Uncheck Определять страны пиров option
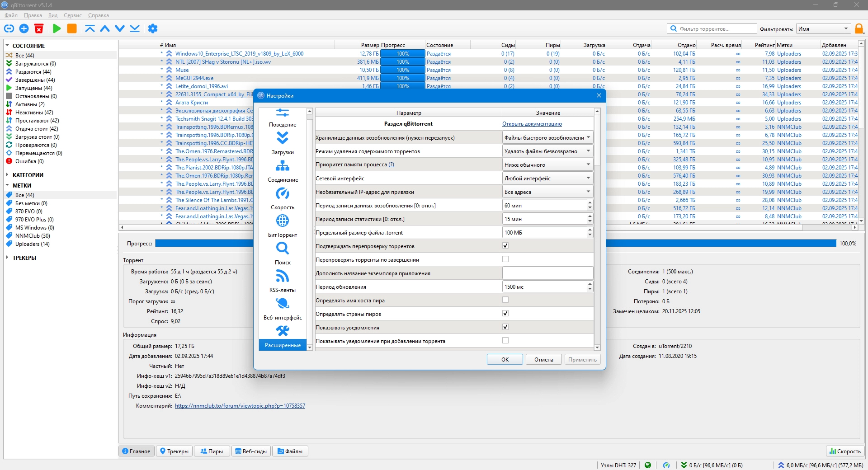The image size is (868, 470). coord(505,314)
